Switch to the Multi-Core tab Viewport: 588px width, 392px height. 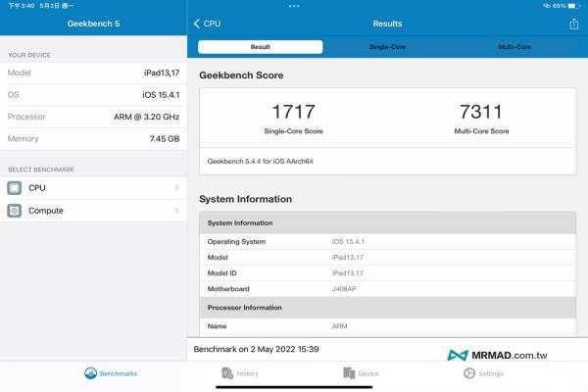point(514,47)
